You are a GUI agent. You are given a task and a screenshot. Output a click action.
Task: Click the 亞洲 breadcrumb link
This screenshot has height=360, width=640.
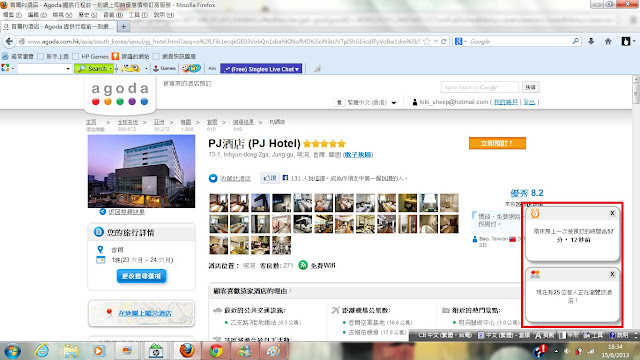point(159,122)
